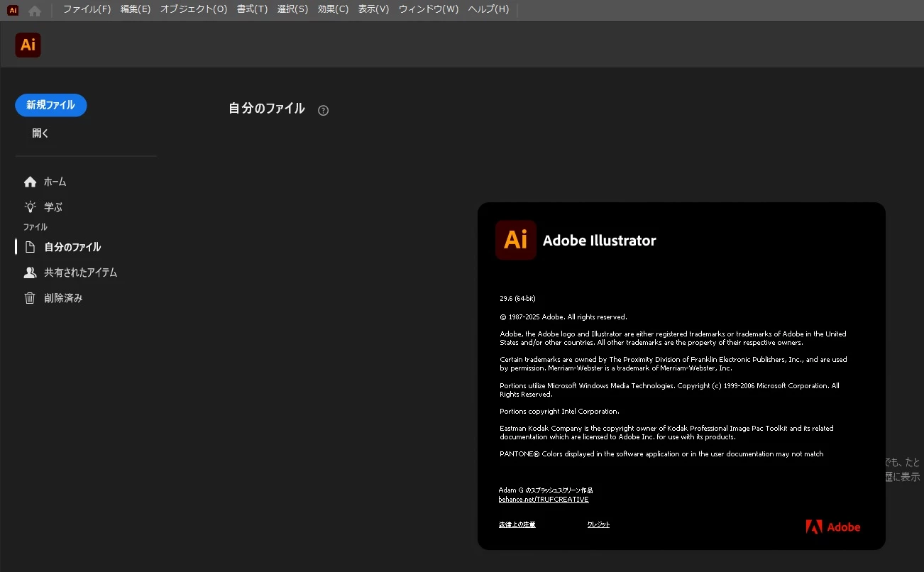The image size is (924, 572).
Task: Click the lightbulb icon next to 学ぶ
Action: pyautogui.click(x=30, y=207)
